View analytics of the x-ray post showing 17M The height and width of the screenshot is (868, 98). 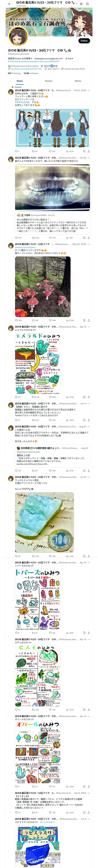[69, 238]
